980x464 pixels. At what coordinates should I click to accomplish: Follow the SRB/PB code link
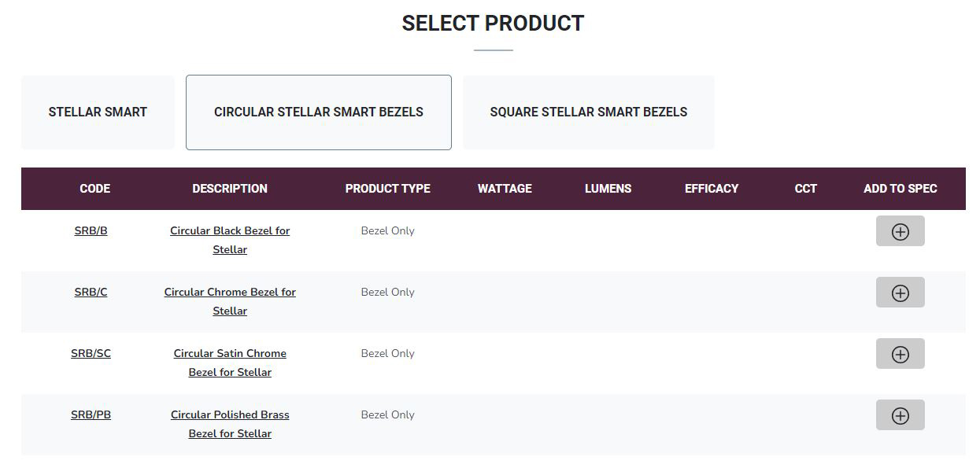pos(91,414)
